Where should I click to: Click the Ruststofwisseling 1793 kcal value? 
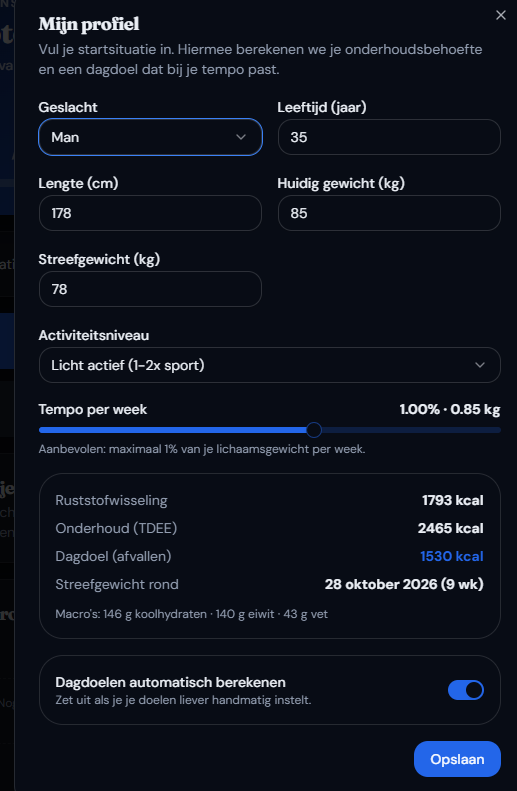pyautogui.click(x=453, y=500)
